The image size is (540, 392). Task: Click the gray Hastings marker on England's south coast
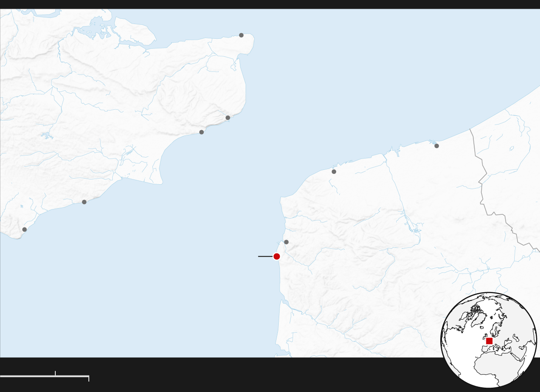[84, 202]
